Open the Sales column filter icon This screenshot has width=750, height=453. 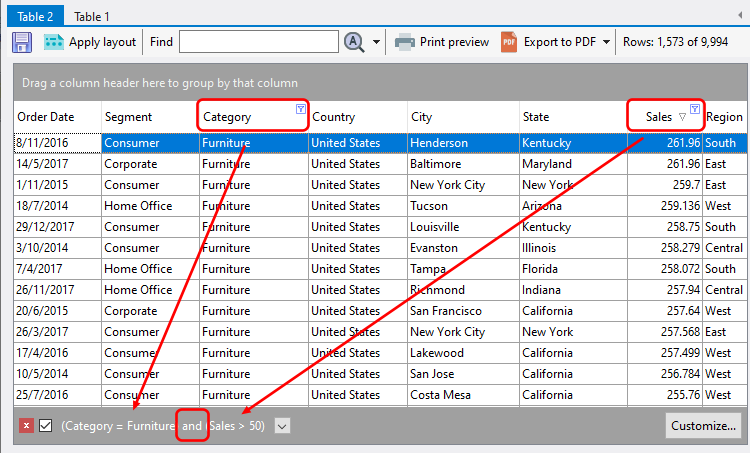click(x=695, y=109)
